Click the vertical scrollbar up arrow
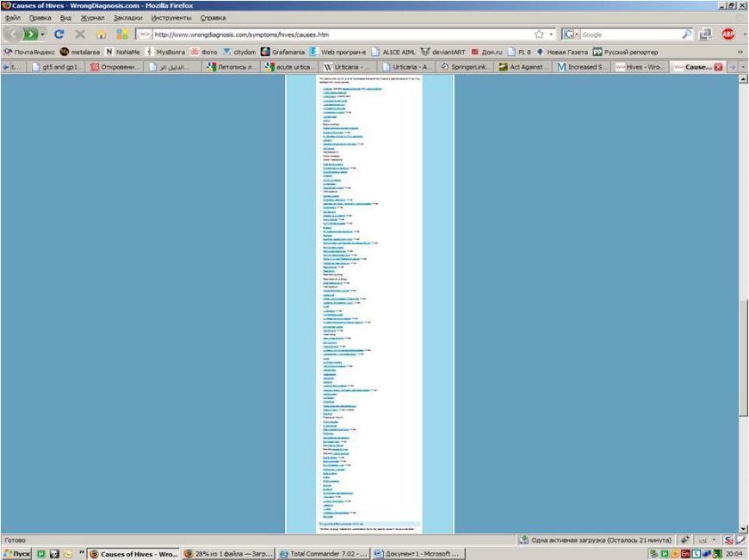Viewport: 749px width, 560px height. pyautogui.click(x=743, y=79)
